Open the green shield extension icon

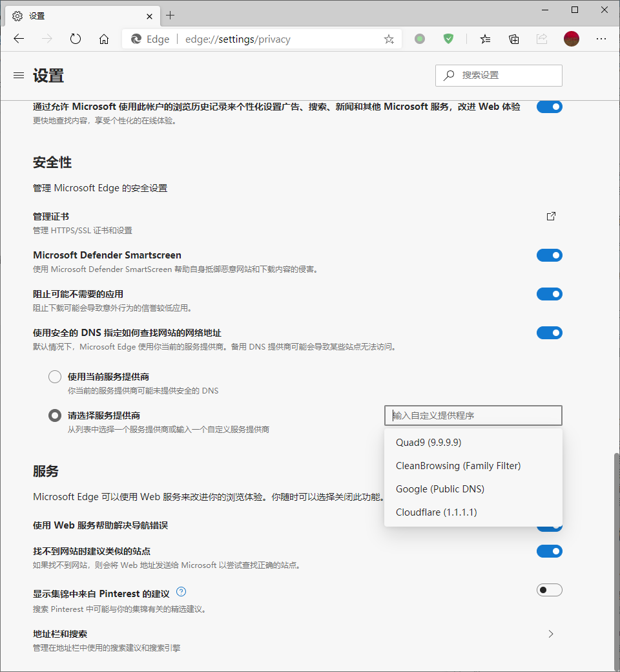[x=448, y=39]
